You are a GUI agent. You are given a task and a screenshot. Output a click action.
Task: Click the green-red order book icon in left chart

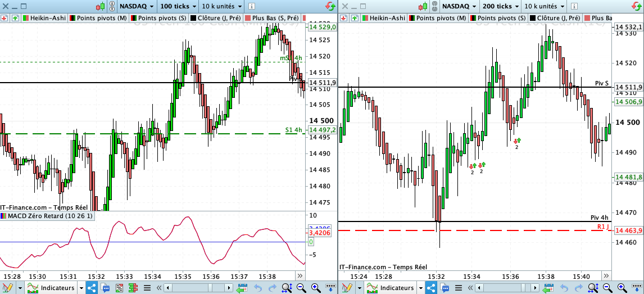coord(133,288)
